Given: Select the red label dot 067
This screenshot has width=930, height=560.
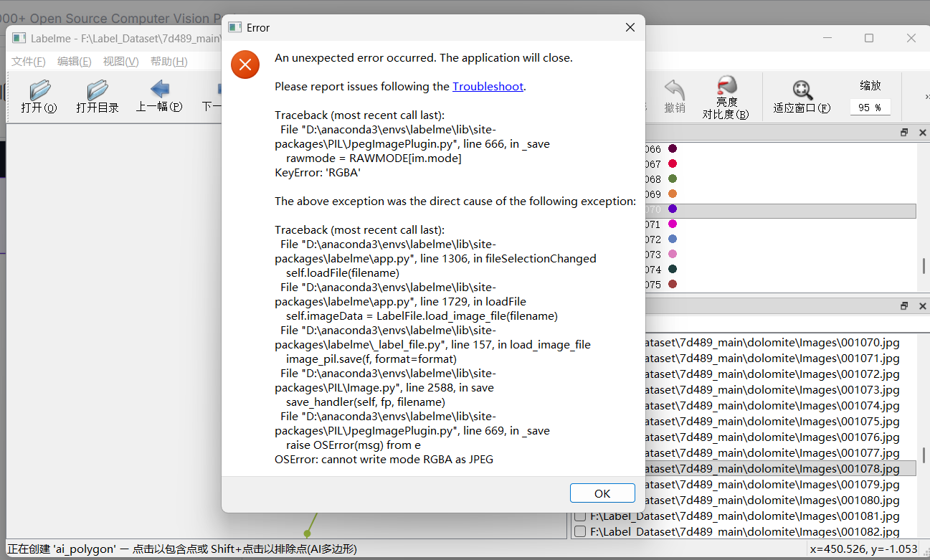Looking at the screenshot, I should click(x=673, y=164).
